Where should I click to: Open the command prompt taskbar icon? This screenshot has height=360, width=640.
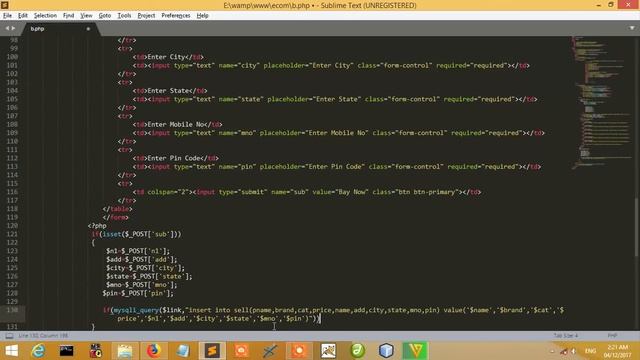67,351
